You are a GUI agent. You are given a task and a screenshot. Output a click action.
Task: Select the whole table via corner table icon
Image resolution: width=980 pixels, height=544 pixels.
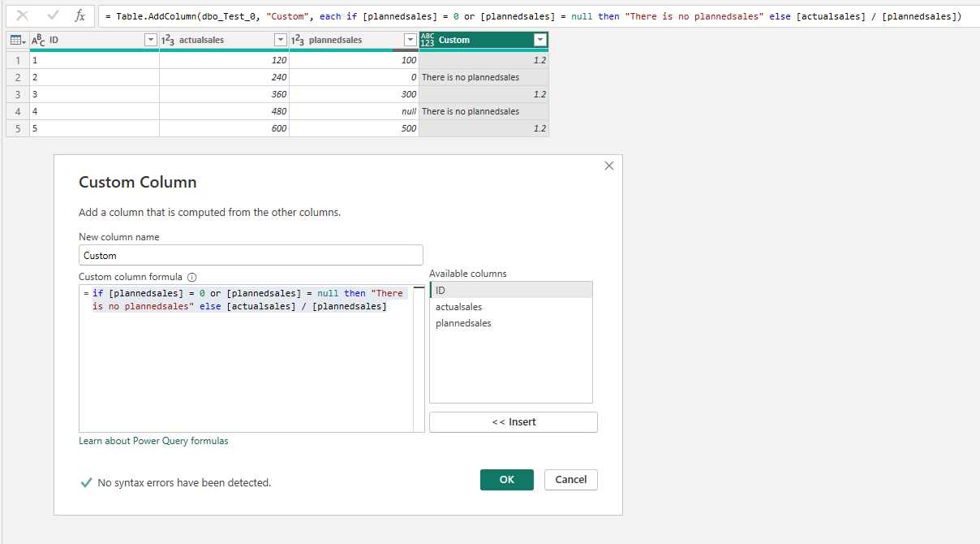[x=17, y=40]
